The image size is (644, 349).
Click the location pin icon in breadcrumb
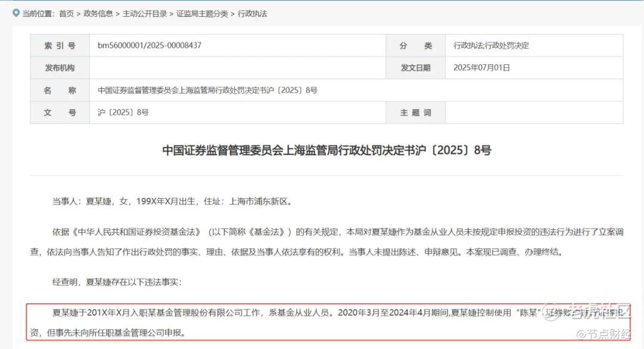pos(16,13)
